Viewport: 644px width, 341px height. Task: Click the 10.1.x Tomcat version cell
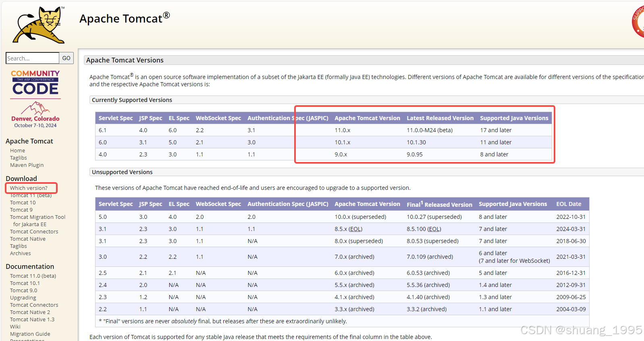(343, 142)
